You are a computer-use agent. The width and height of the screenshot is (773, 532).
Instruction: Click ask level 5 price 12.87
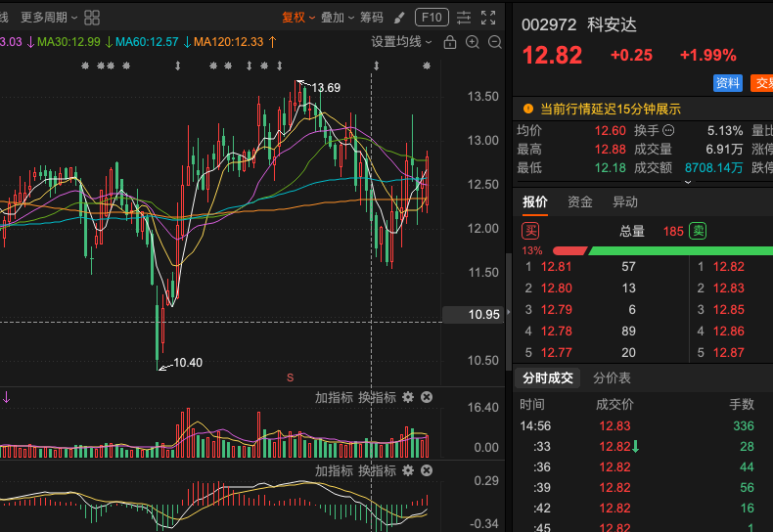pos(729,353)
